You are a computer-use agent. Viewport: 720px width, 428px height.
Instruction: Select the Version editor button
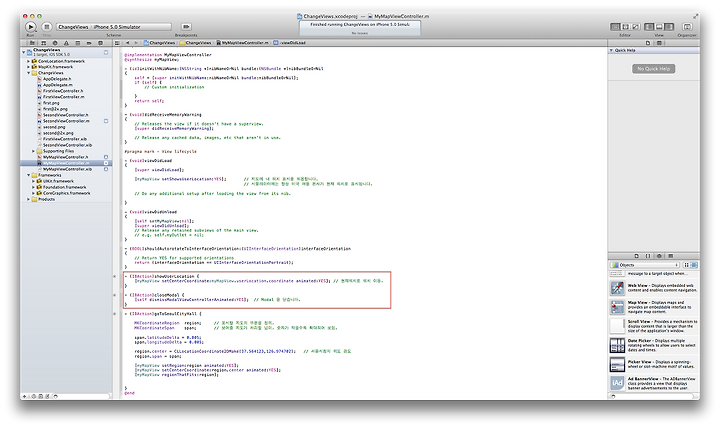636,27
